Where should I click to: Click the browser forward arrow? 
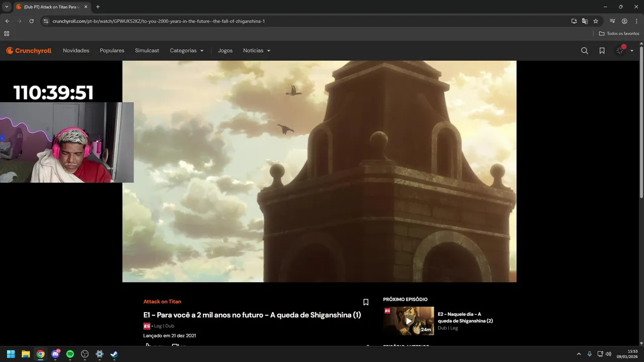point(19,21)
